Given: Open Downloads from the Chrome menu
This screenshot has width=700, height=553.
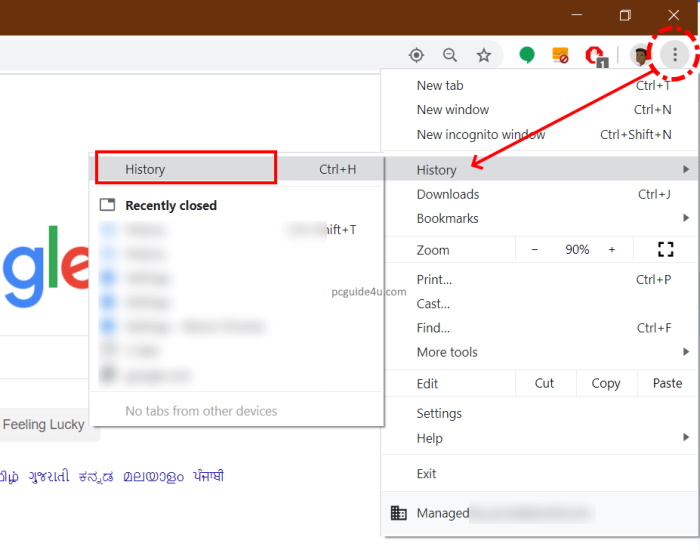Looking at the screenshot, I should pyautogui.click(x=540, y=194).
